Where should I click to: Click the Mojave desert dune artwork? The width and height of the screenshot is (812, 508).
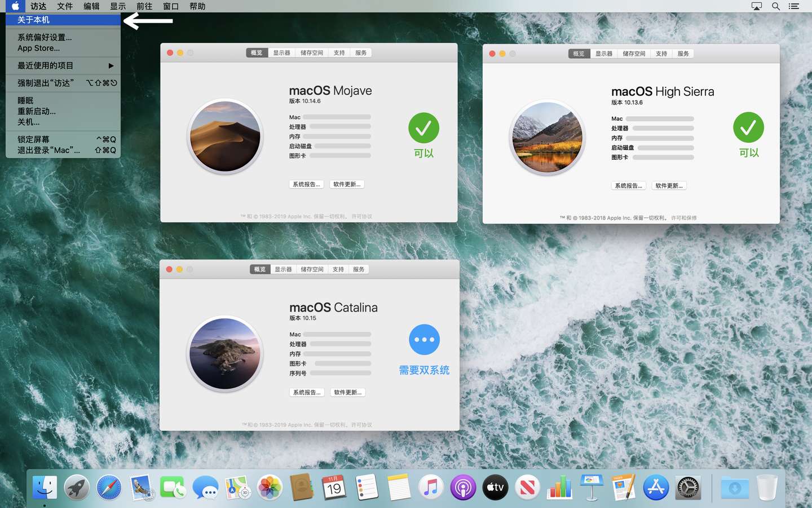pyautogui.click(x=225, y=137)
